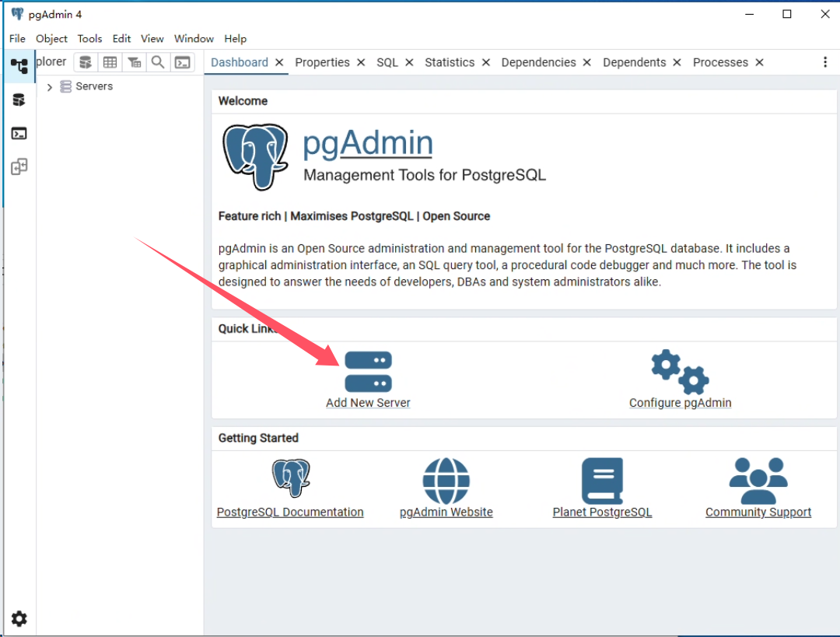Open the Tools menu
The width and height of the screenshot is (840, 637).
pos(89,39)
